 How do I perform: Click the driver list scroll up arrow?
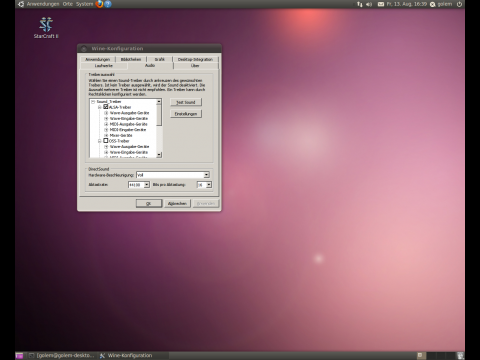click(159, 101)
